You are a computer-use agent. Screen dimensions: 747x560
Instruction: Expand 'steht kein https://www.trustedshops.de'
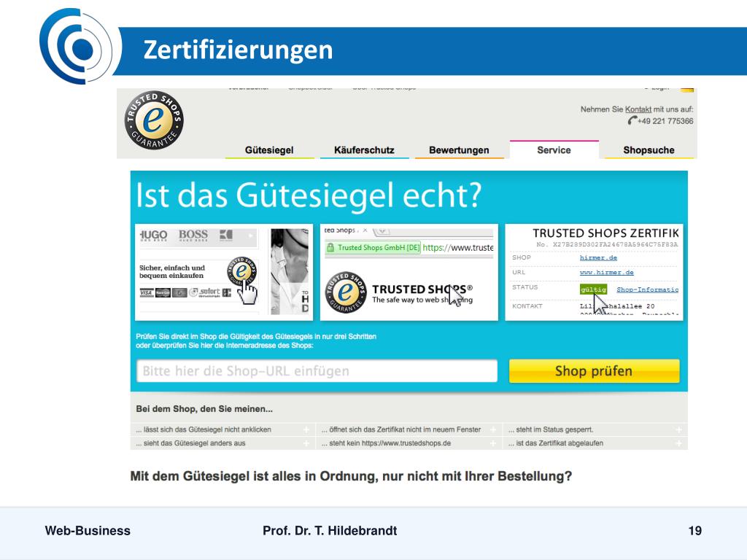pos(409,443)
